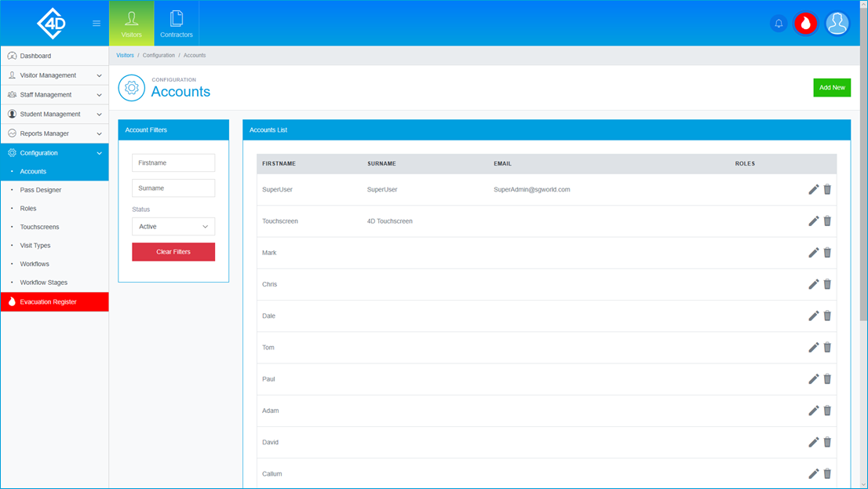Viewport: 868px width, 489px height.
Task: Delete Chris's account with trash icon
Action: coord(827,284)
